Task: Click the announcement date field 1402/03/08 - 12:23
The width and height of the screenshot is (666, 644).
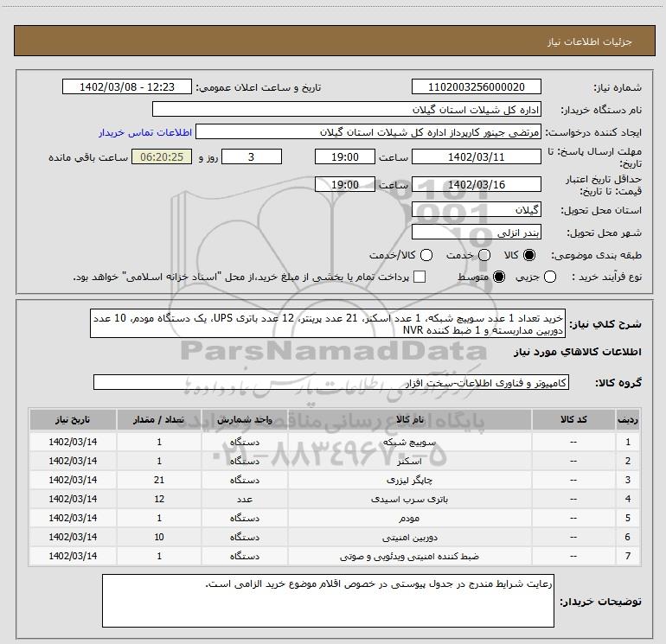Action: (x=127, y=86)
